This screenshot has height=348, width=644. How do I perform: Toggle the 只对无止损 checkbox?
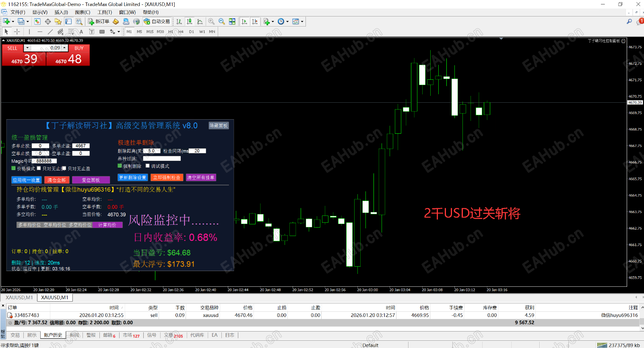click(x=39, y=168)
